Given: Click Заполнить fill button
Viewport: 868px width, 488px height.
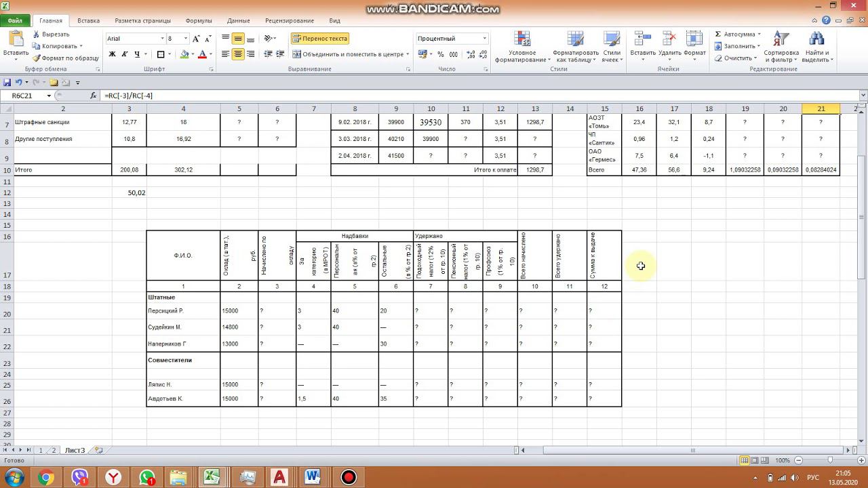Looking at the screenshot, I should coord(737,46).
